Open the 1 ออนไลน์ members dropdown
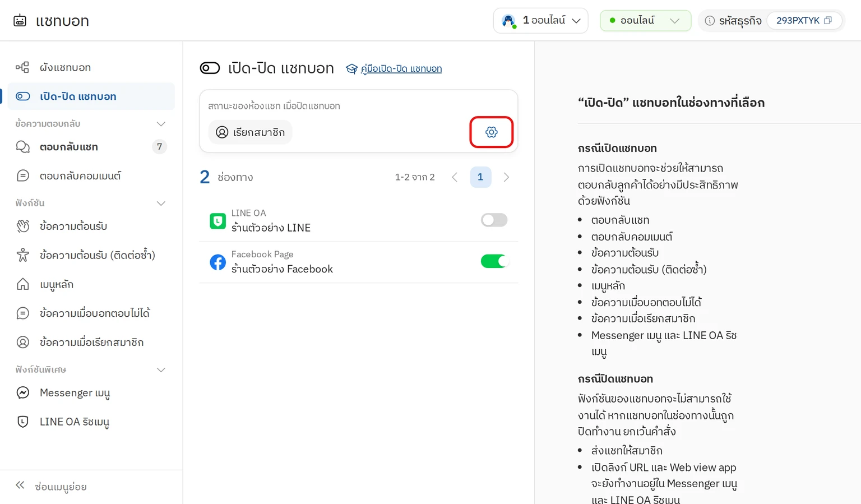Image resolution: width=861 pixels, height=504 pixels. tap(540, 21)
